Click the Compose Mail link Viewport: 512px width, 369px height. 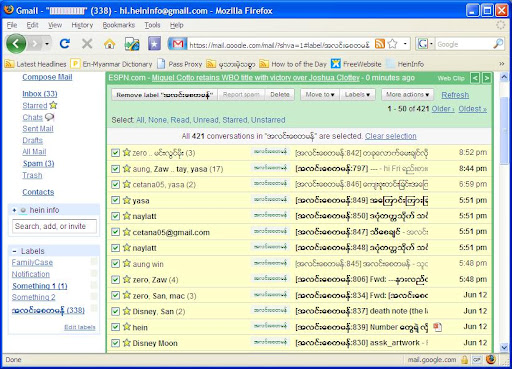click(x=47, y=77)
